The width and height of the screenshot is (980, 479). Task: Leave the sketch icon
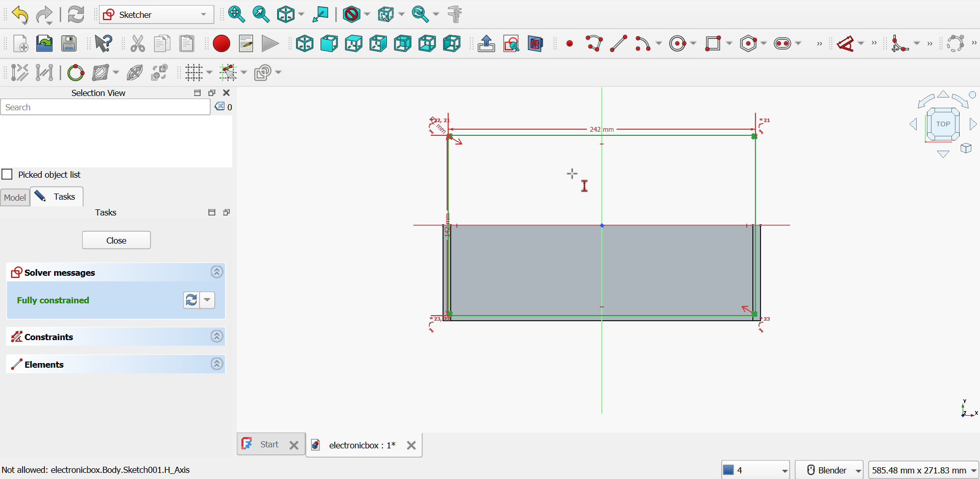tap(486, 44)
